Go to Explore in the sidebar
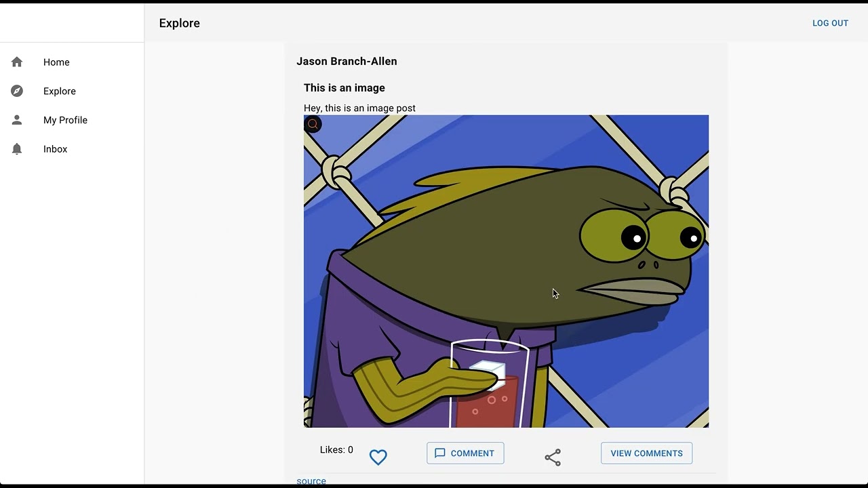868x488 pixels. (72, 91)
